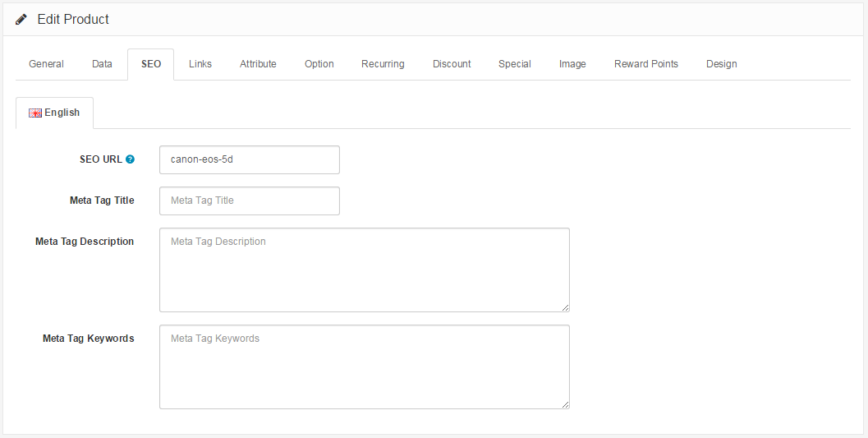The image size is (868, 438).
Task: Open the Attribute tab
Action: 258,64
